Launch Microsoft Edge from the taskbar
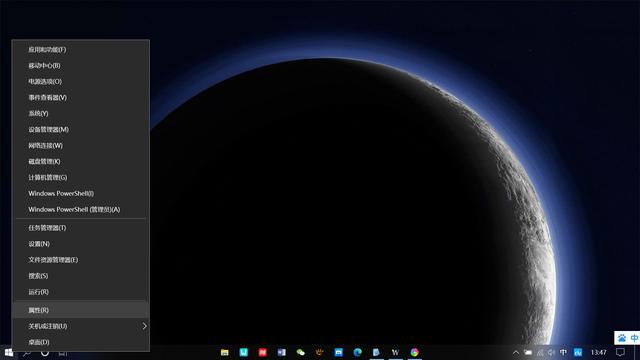The height and width of the screenshot is (360, 640). click(358, 352)
